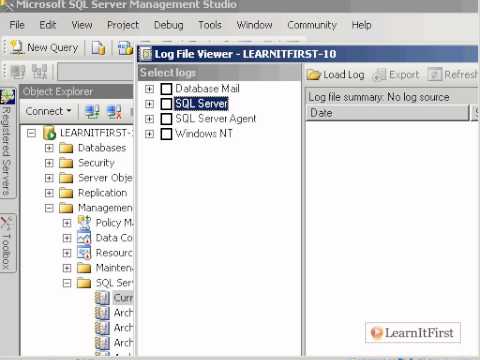Open the Help menu
This screenshot has width=480, height=360.
tap(361, 25)
